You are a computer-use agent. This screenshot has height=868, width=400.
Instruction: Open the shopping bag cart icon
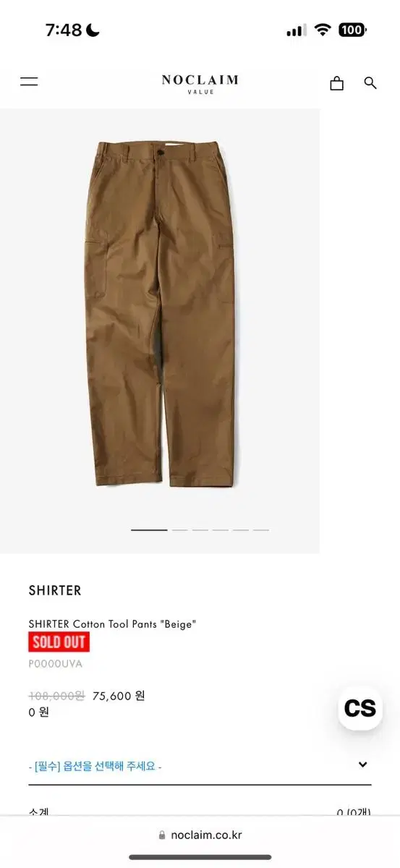point(336,83)
